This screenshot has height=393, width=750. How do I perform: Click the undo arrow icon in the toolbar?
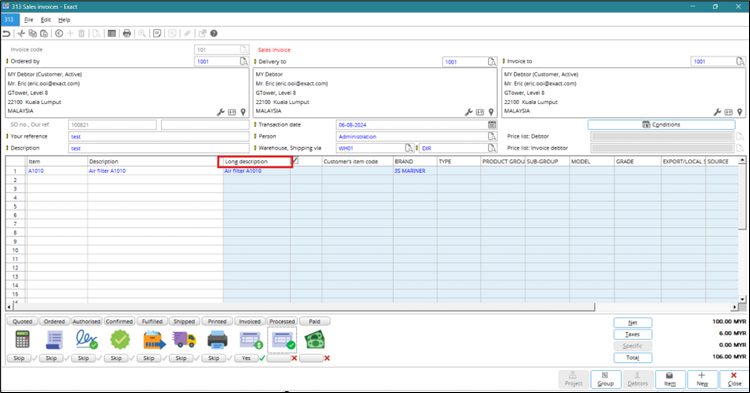6,33
